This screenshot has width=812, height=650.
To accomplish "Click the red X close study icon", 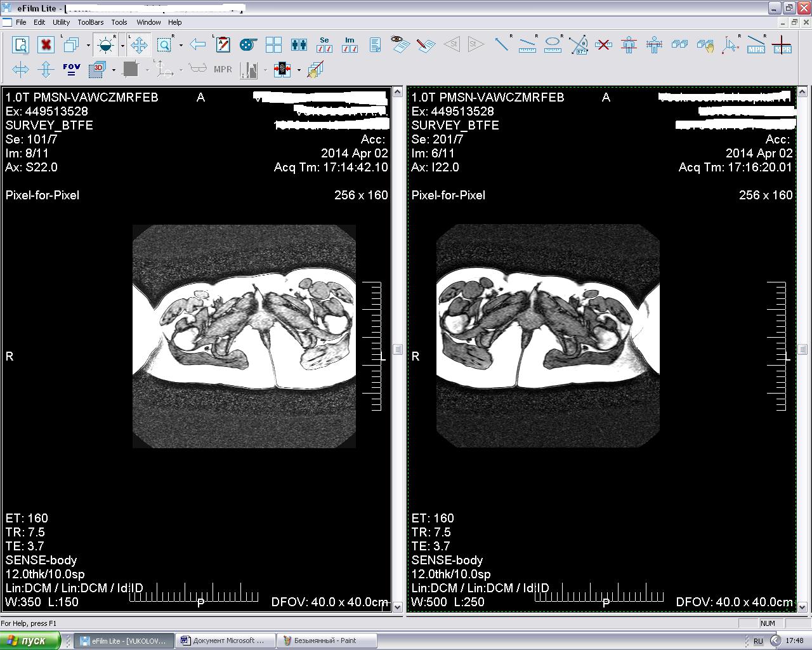I will (x=46, y=45).
